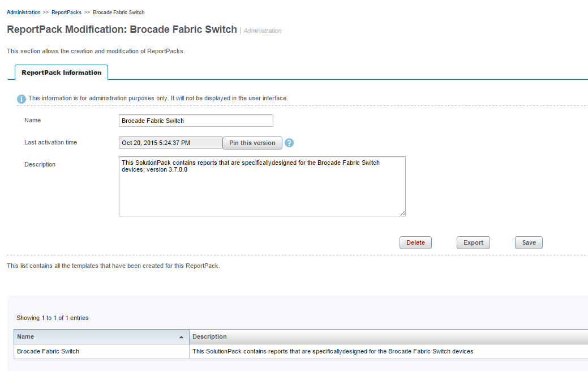Click the template description table cell
The image size is (588, 371).
388,352
